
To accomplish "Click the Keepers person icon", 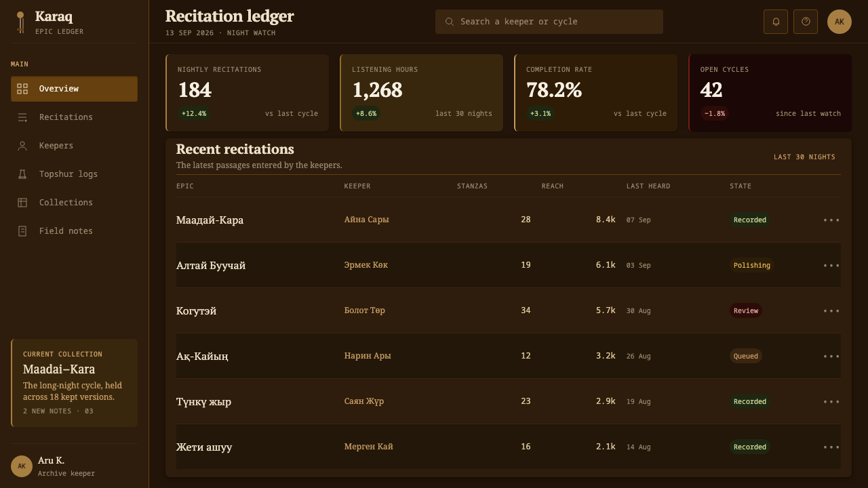I will coord(22,146).
